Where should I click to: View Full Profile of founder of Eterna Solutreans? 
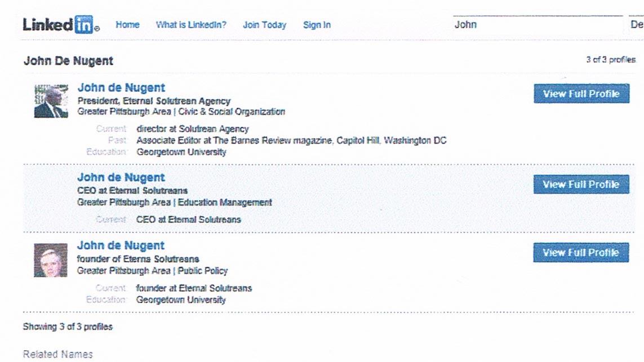(581, 253)
